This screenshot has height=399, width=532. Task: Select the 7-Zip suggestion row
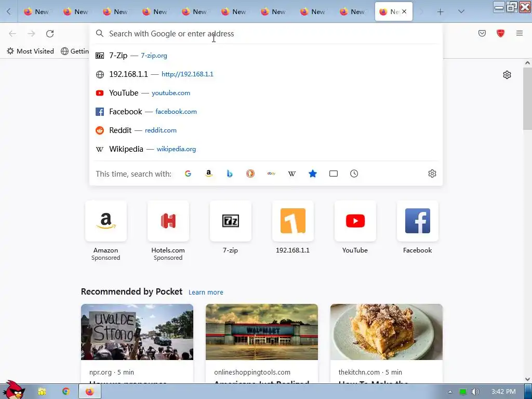[x=266, y=55]
